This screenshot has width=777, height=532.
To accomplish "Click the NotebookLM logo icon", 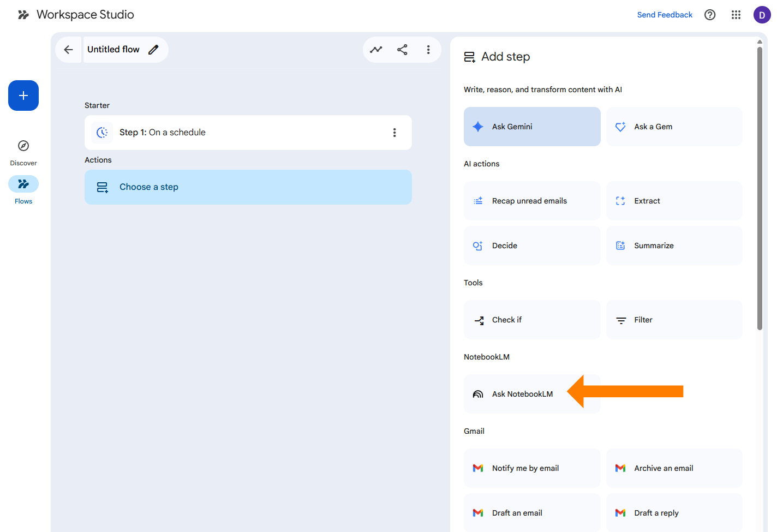I will click(x=478, y=394).
